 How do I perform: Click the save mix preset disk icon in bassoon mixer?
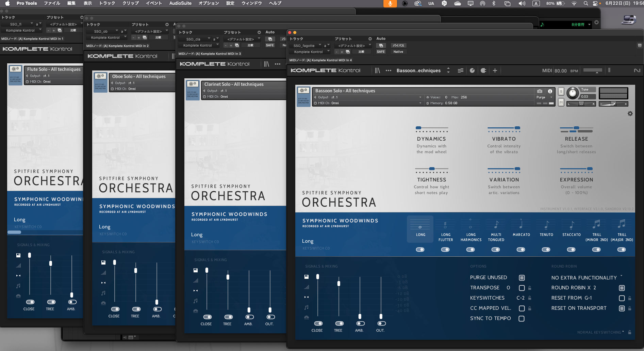307,277
